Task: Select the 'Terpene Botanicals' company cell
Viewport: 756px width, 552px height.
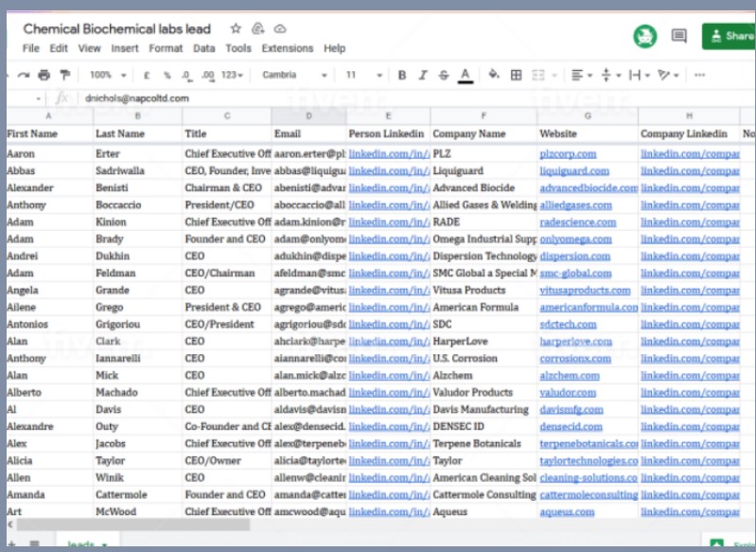Action: [483, 443]
